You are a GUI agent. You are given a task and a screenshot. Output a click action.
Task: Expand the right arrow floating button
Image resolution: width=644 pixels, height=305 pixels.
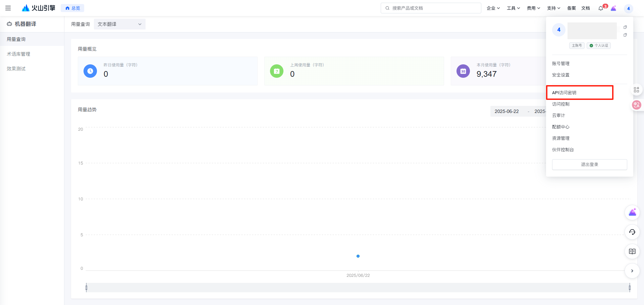tap(632, 271)
